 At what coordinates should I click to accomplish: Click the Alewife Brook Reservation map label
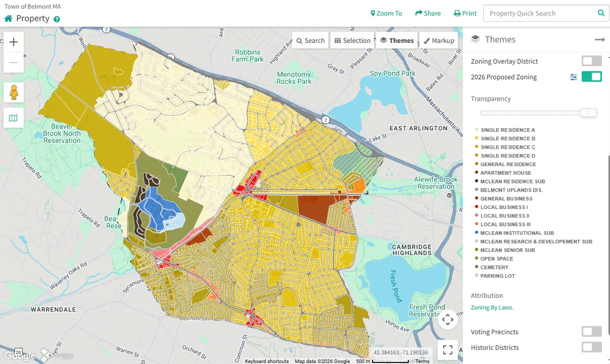click(x=436, y=183)
